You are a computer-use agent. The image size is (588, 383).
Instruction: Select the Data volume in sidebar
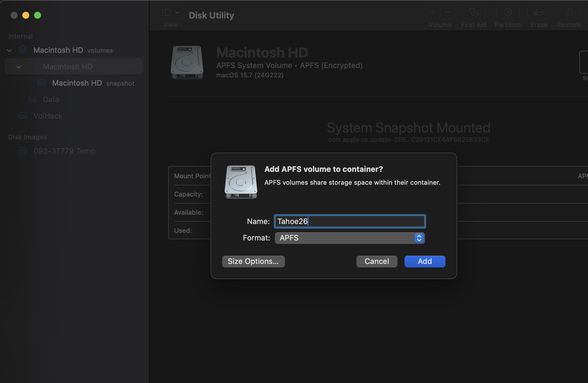click(x=51, y=99)
